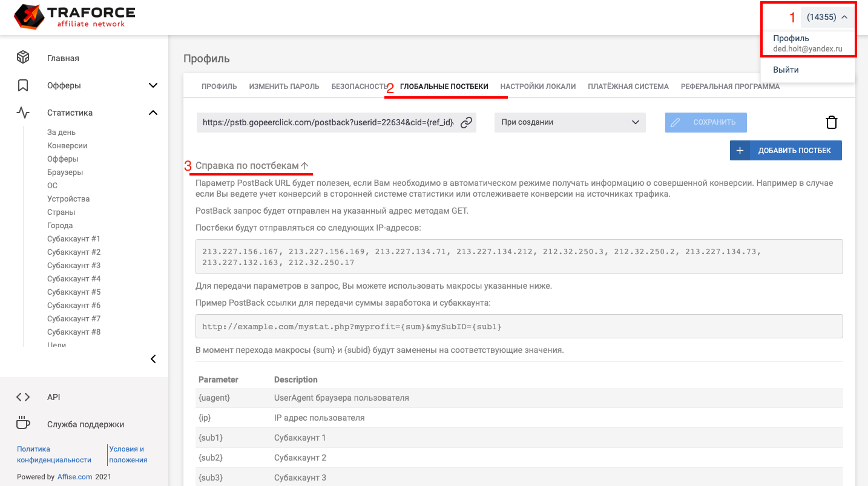Click the {sub1} parameter cell
The height and width of the screenshot is (486, 868).
click(211, 438)
